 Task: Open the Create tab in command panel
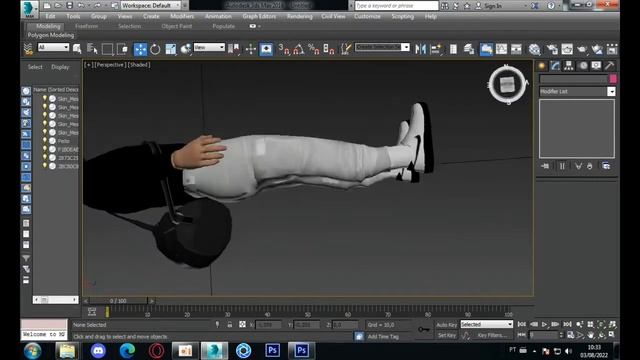pyautogui.click(x=542, y=66)
